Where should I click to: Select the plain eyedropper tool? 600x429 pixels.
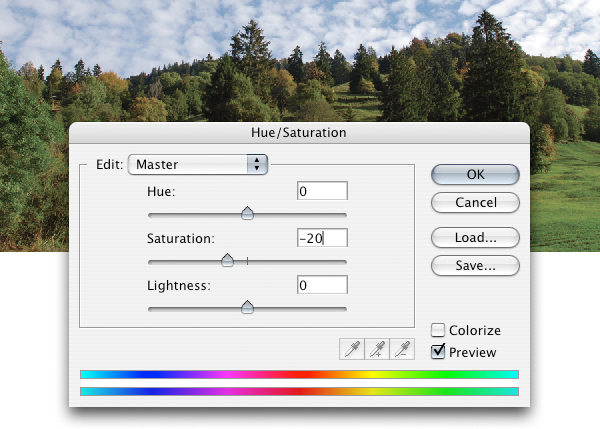[352, 349]
